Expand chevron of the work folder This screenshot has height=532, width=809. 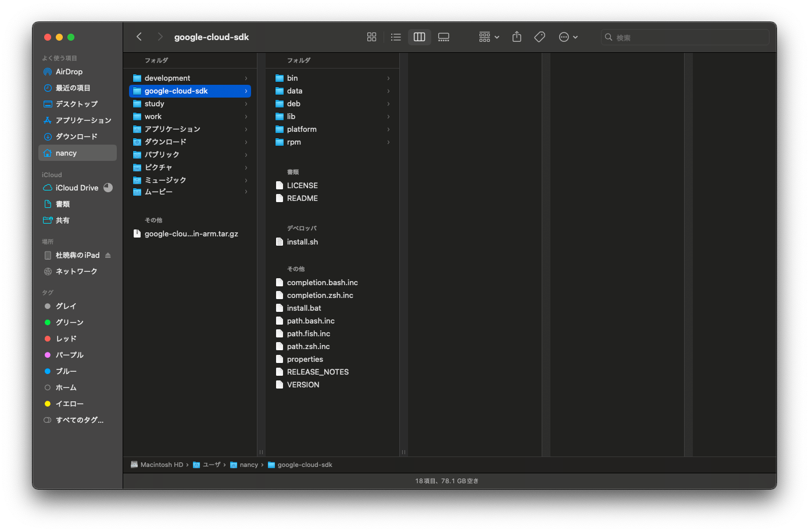[x=246, y=117]
